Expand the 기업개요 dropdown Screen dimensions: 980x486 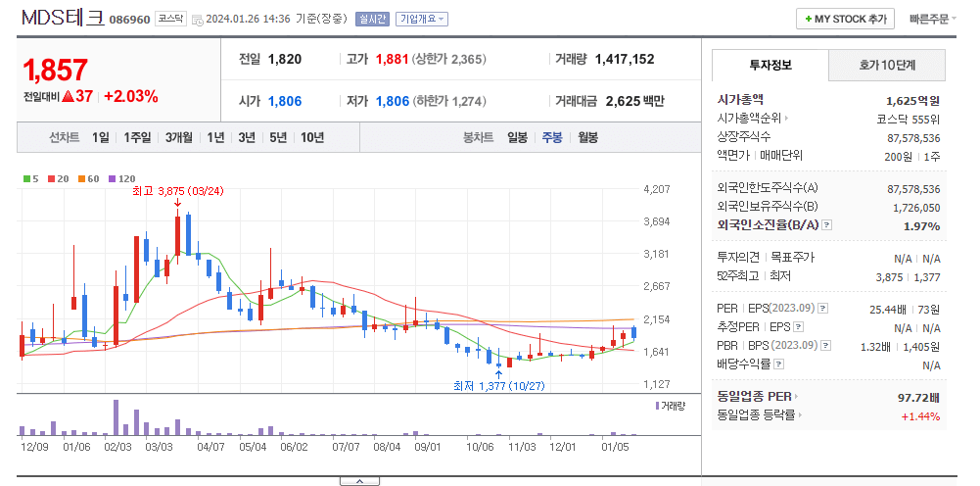[x=421, y=19]
